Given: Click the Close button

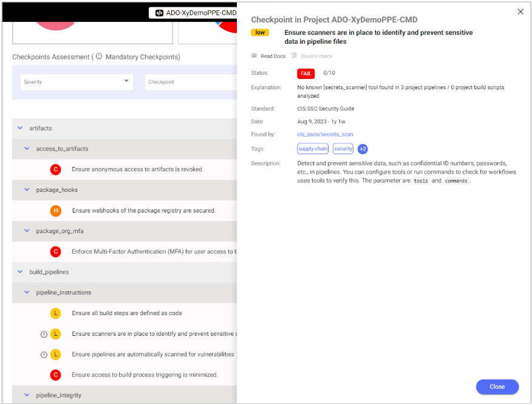Looking at the screenshot, I should [x=497, y=387].
